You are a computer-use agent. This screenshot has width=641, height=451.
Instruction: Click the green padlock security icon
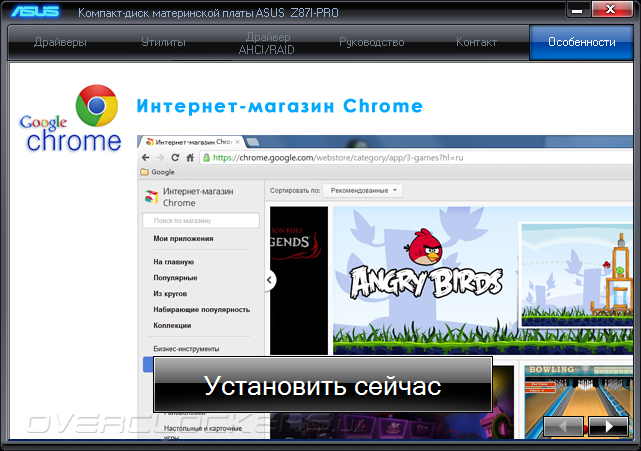[x=206, y=157]
